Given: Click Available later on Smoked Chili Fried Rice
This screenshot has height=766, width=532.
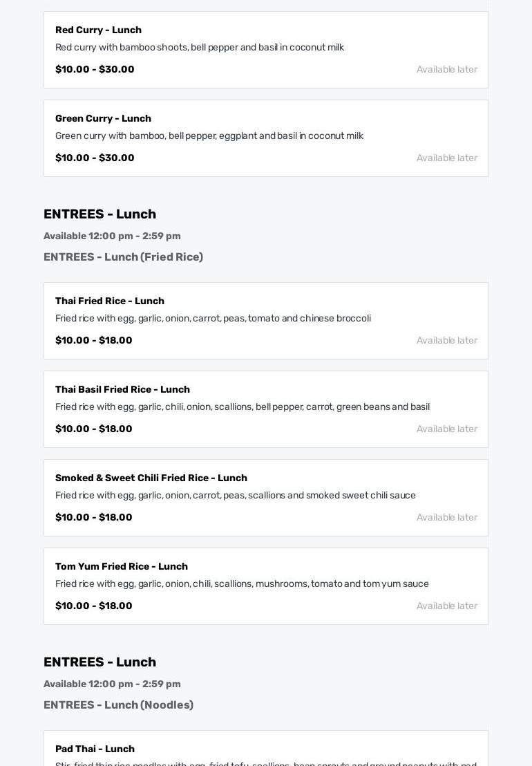Looking at the screenshot, I should (x=446, y=517).
